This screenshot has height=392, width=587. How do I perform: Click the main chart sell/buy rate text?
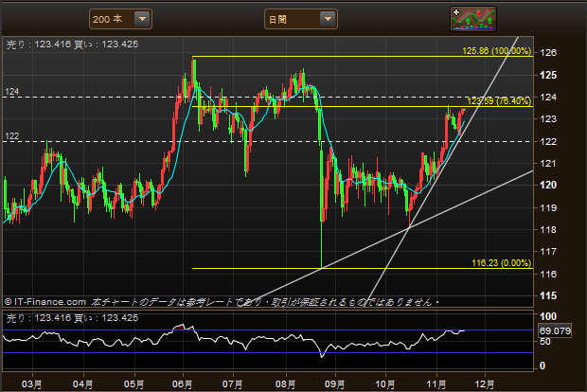72,45
